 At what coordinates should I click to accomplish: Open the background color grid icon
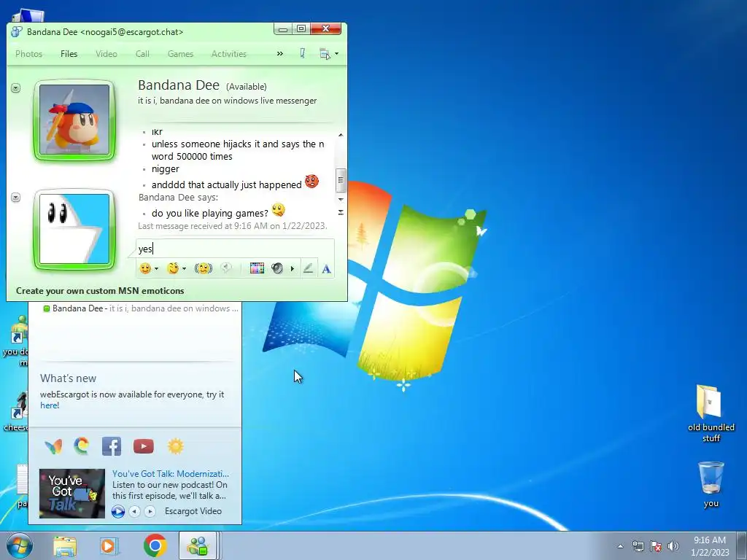[x=257, y=268]
